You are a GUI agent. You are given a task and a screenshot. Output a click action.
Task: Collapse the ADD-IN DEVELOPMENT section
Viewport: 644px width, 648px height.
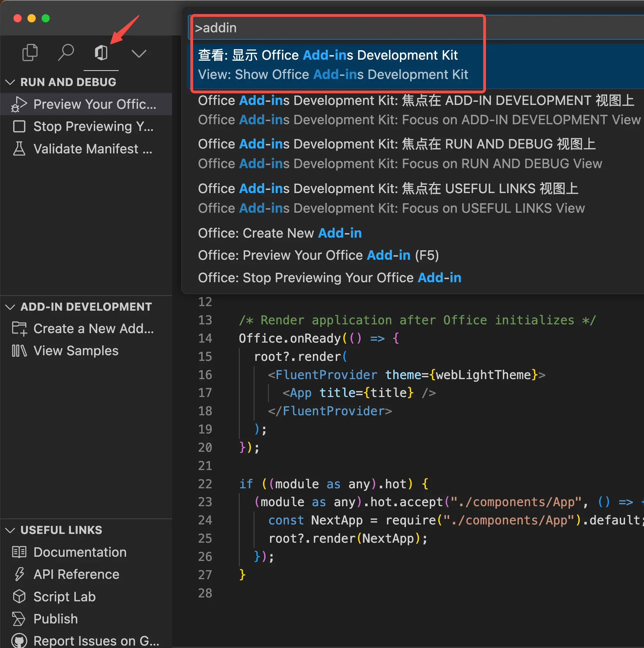[11, 307]
